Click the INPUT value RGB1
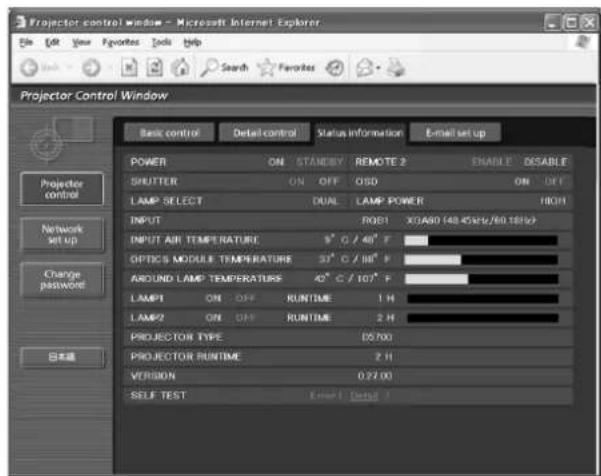This screenshot has width=601, height=476. [x=375, y=221]
